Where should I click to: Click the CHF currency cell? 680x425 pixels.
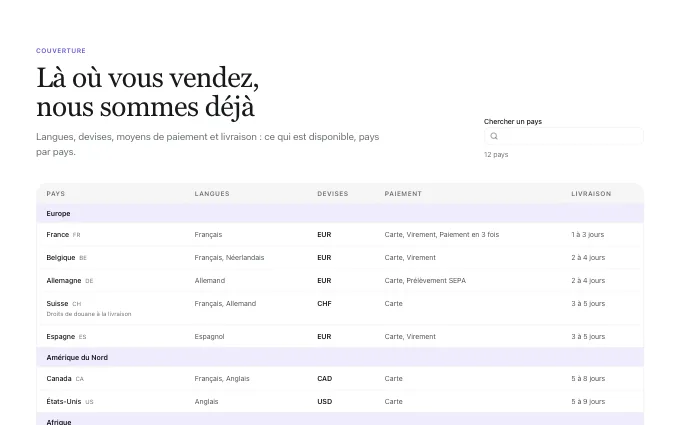[324, 304]
